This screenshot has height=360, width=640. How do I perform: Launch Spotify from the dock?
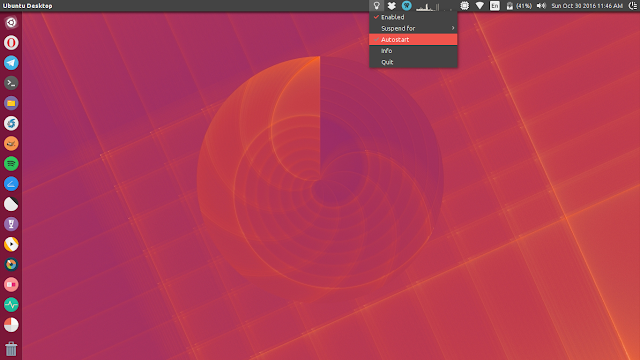(x=11, y=164)
